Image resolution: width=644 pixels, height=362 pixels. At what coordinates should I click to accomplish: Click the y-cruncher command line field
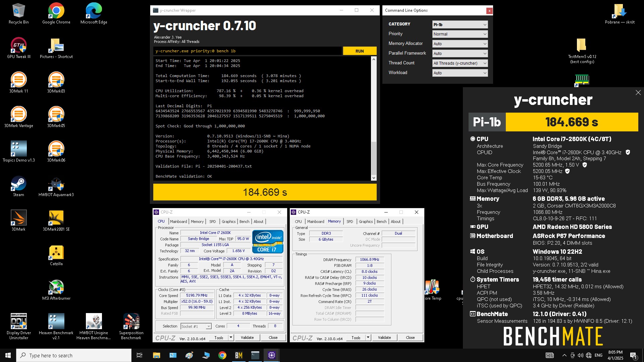pos(248,51)
